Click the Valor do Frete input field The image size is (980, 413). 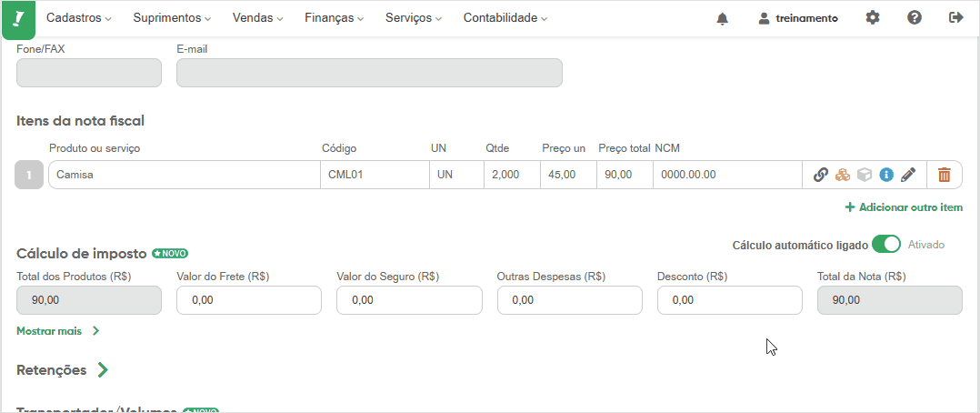[x=249, y=300]
